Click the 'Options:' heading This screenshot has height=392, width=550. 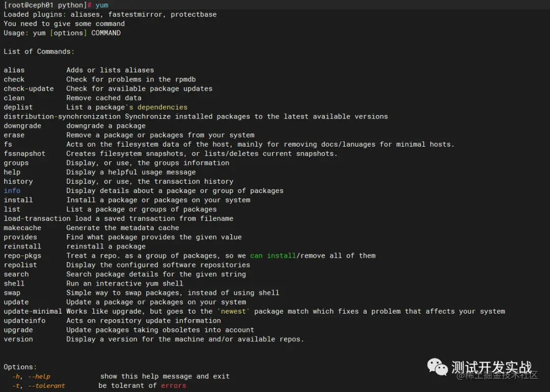point(20,367)
